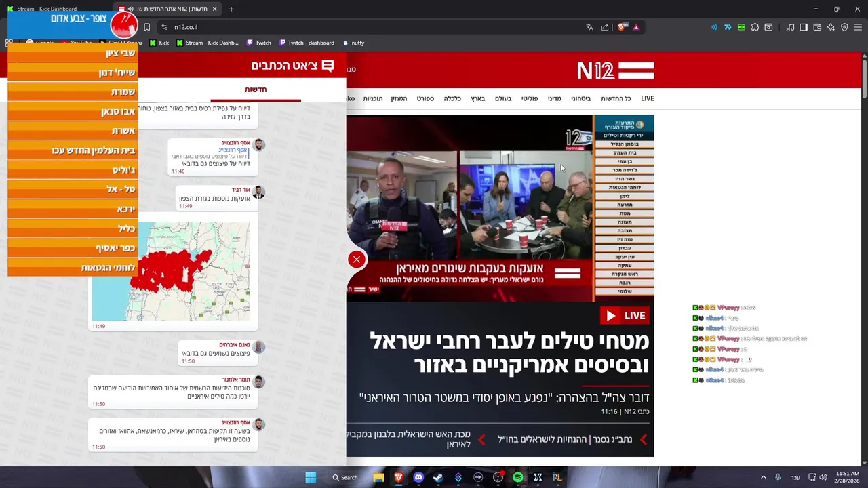The width and height of the screenshot is (868, 488).
Task: Open the extensions puzzle icon
Action: 755,27
